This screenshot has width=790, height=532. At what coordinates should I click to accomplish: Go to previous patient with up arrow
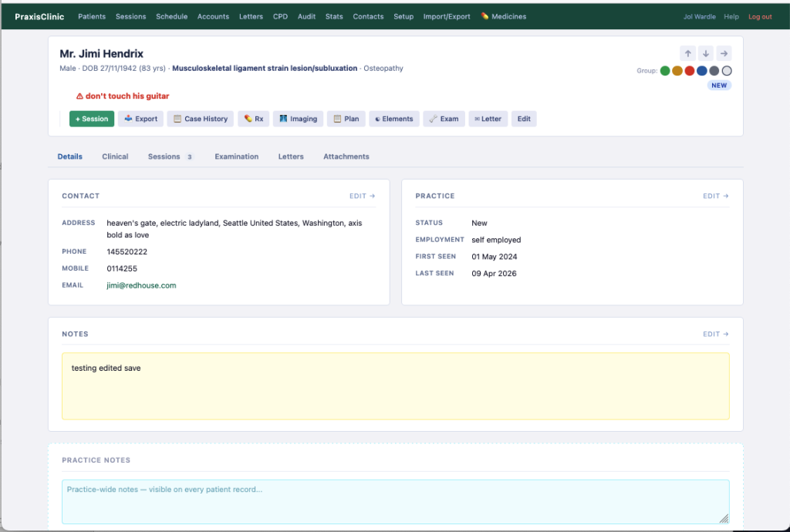[687, 53]
